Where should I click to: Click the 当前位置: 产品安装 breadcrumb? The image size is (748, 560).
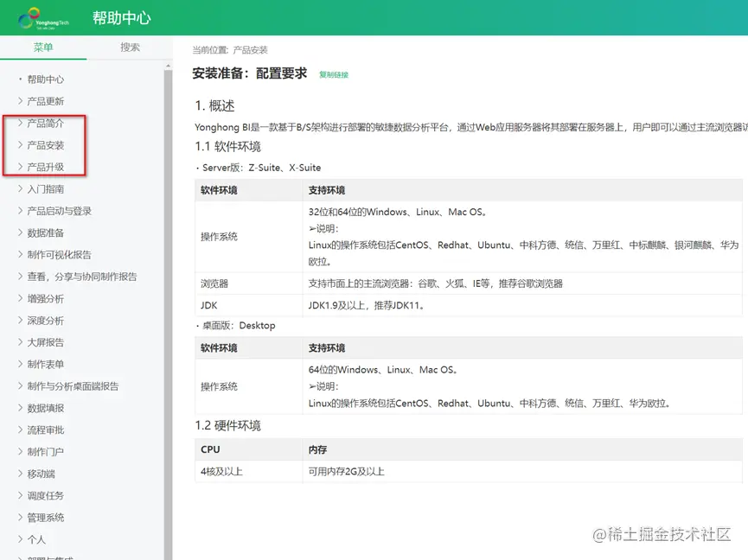tap(230, 50)
